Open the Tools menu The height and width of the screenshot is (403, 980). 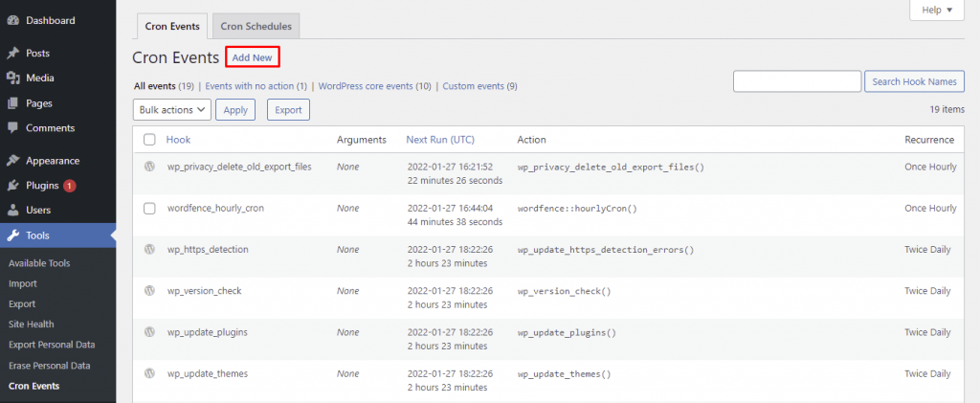57,235
